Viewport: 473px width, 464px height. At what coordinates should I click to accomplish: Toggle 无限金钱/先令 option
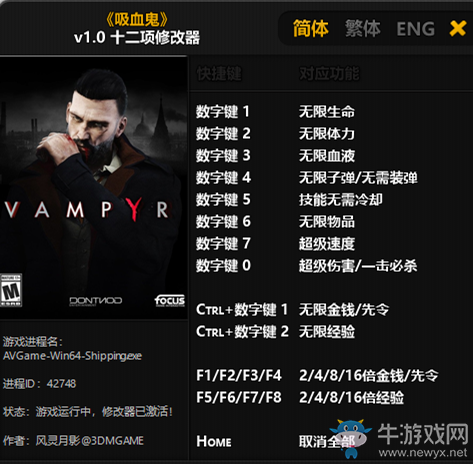344,310
